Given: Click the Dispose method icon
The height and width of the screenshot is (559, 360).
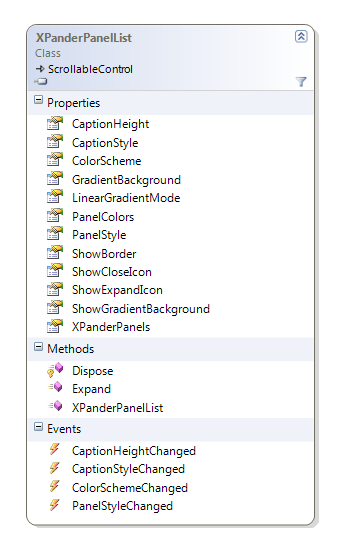Looking at the screenshot, I should (x=55, y=370).
